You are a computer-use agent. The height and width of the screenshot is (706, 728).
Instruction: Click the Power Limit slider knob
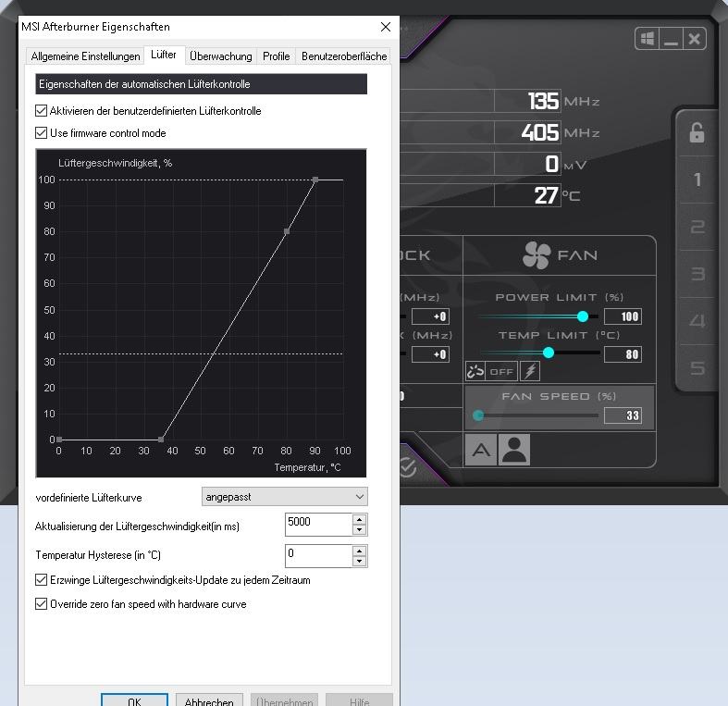point(582,316)
